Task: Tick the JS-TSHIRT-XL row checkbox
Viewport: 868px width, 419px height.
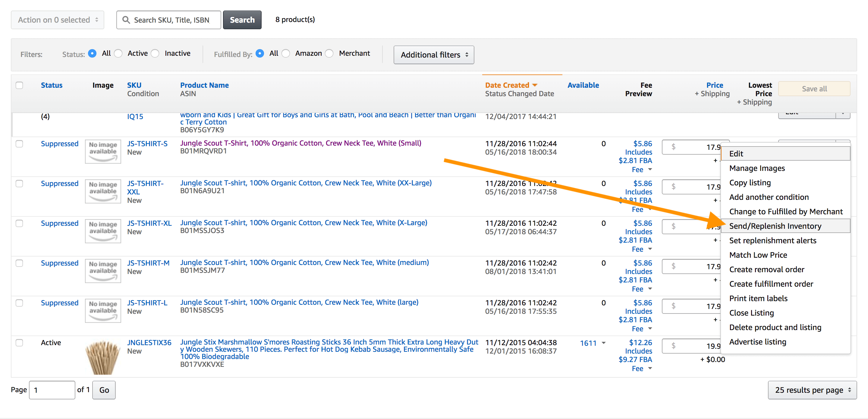Action: 20,223
